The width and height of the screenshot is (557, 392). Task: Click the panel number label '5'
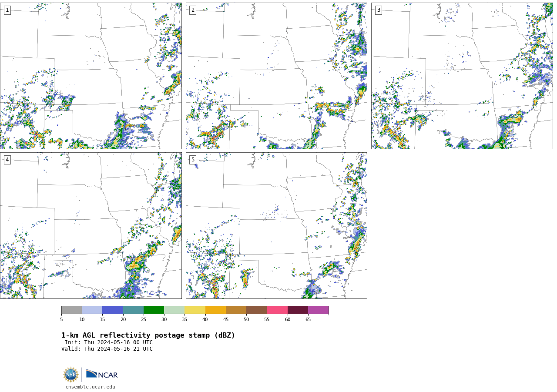193,160
